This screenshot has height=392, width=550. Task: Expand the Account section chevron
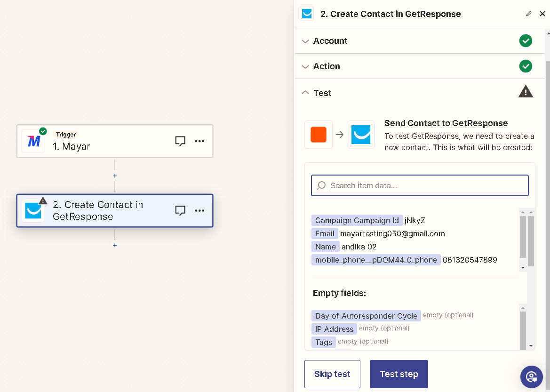(x=305, y=41)
